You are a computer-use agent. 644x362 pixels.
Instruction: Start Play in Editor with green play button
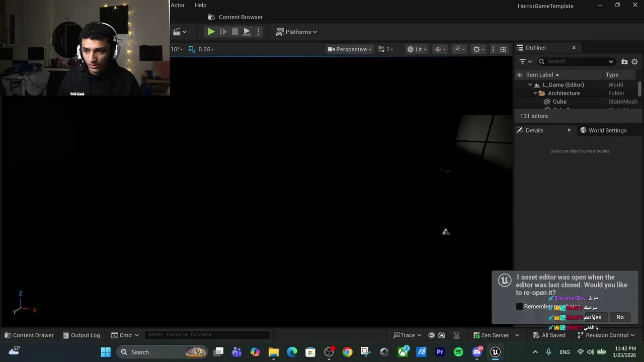click(x=211, y=32)
